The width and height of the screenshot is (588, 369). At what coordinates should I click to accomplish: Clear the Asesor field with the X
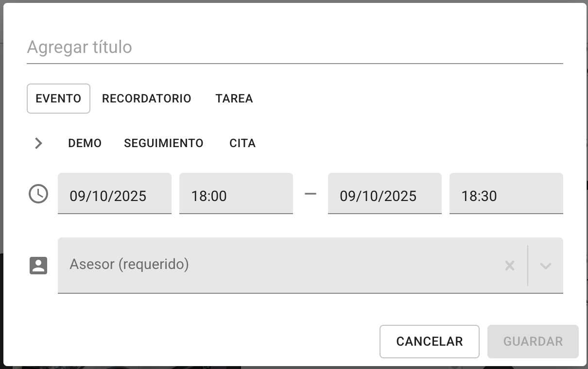click(x=509, y=266)
